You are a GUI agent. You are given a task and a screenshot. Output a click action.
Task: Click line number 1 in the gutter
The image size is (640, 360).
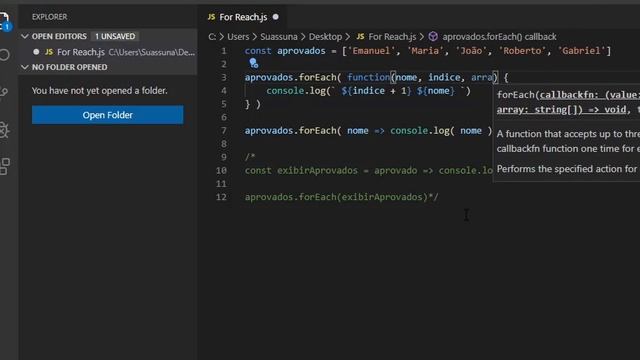click(x=223, y=51)
